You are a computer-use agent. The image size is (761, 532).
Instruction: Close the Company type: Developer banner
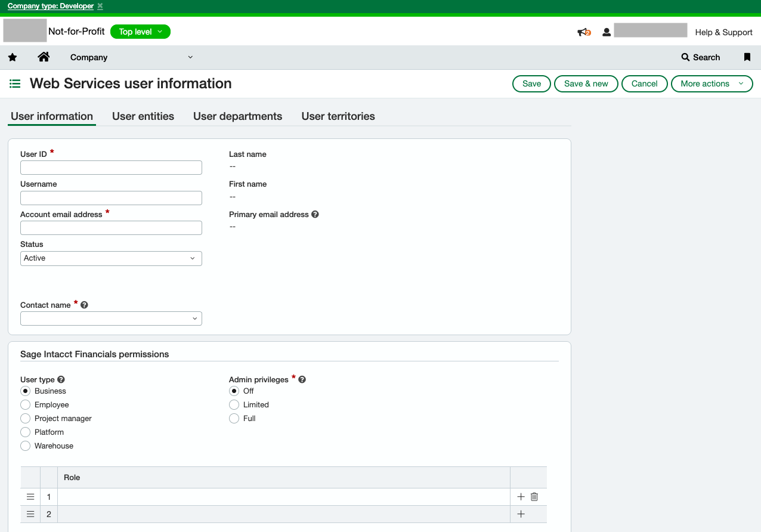[x=100, y=6]
